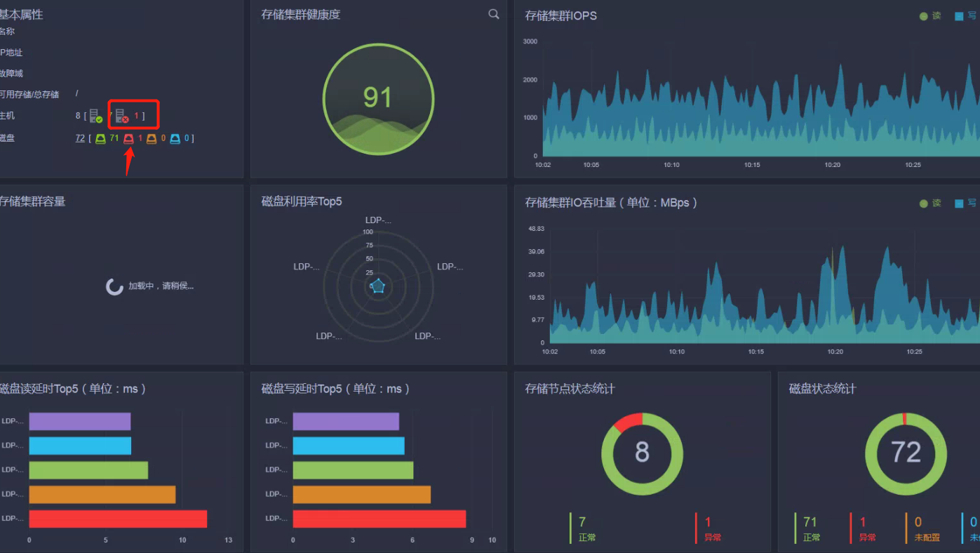Click the 48.83 axis label on the throughput chart
The height and width of the screenshot is (553, 980).
536,229
